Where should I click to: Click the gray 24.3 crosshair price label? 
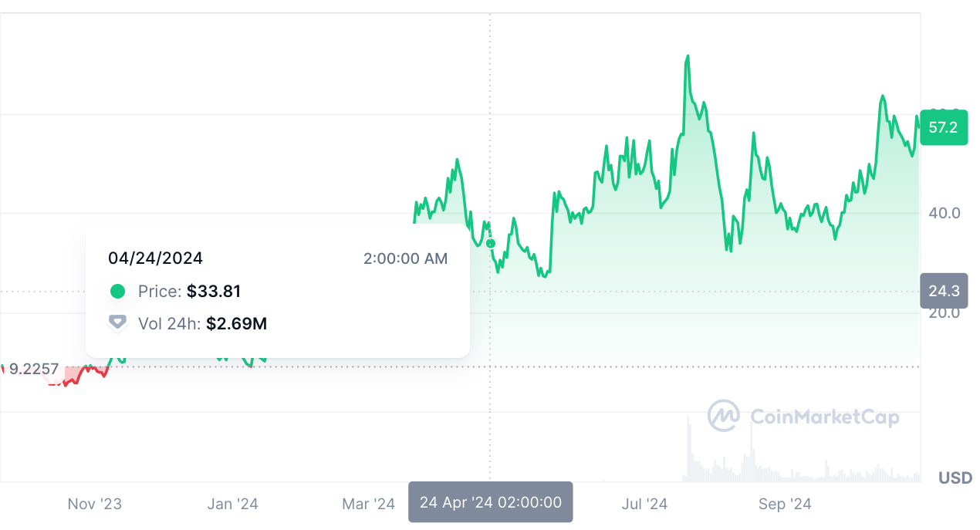pos(943,291)
